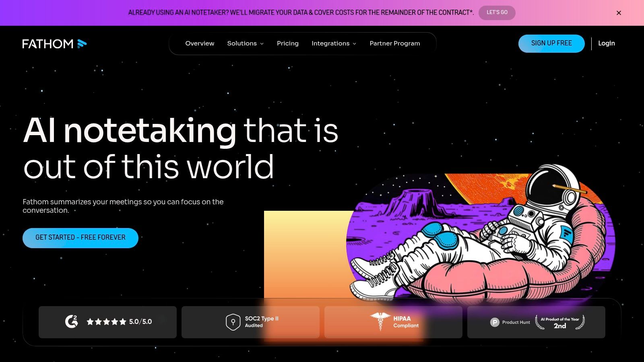Click the astronaut illustration

click(x=481, y=235)
